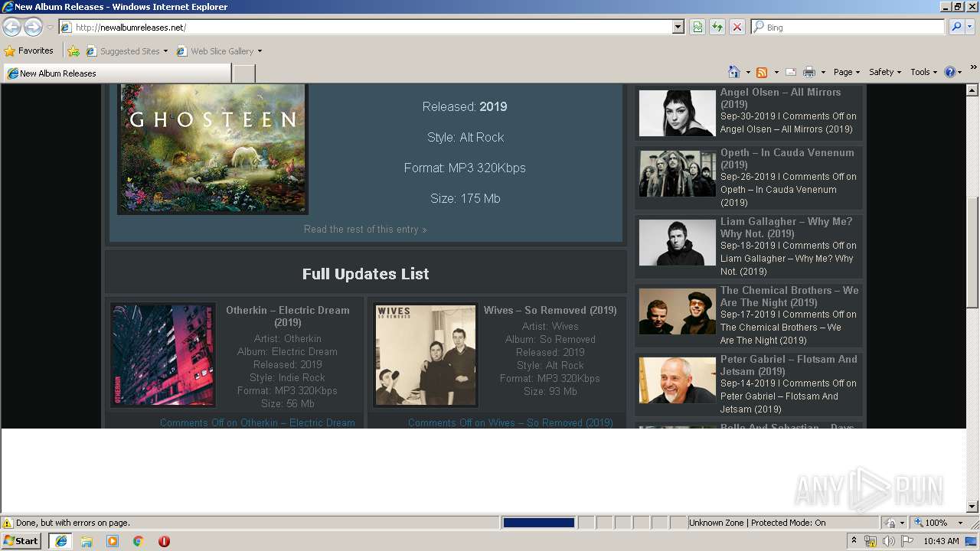The image size is (980, 551).
Task: Toggle the Compatibility View icon
Action: click(697, 27)
